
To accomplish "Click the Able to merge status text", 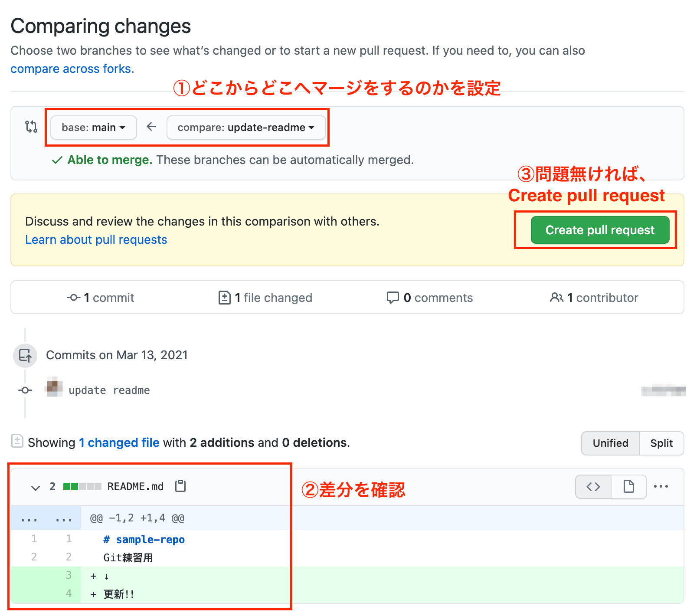I will (x=110, y=160).
